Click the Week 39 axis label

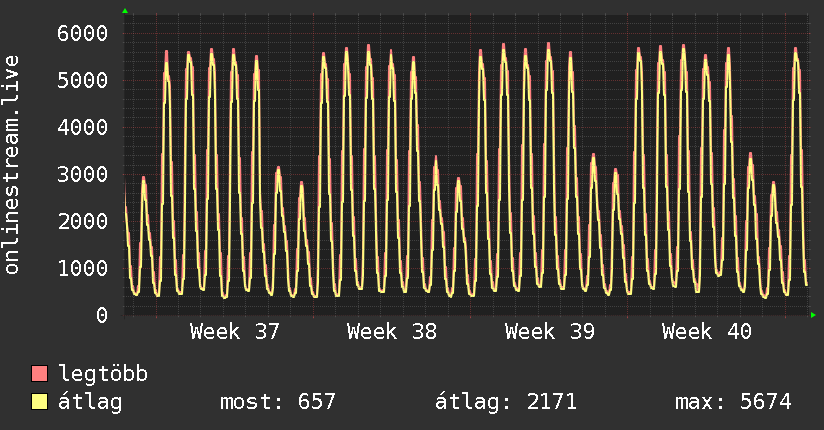[549, 332]
